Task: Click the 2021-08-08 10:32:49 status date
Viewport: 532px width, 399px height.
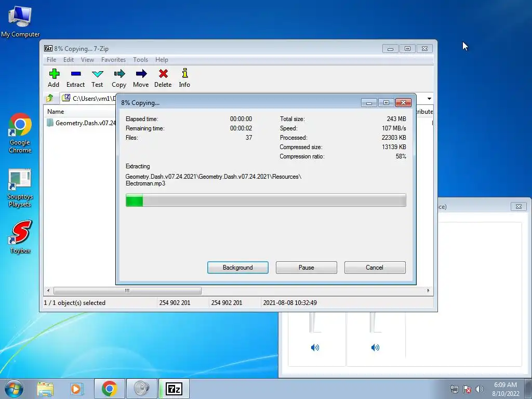Action: tap(290, 303)
